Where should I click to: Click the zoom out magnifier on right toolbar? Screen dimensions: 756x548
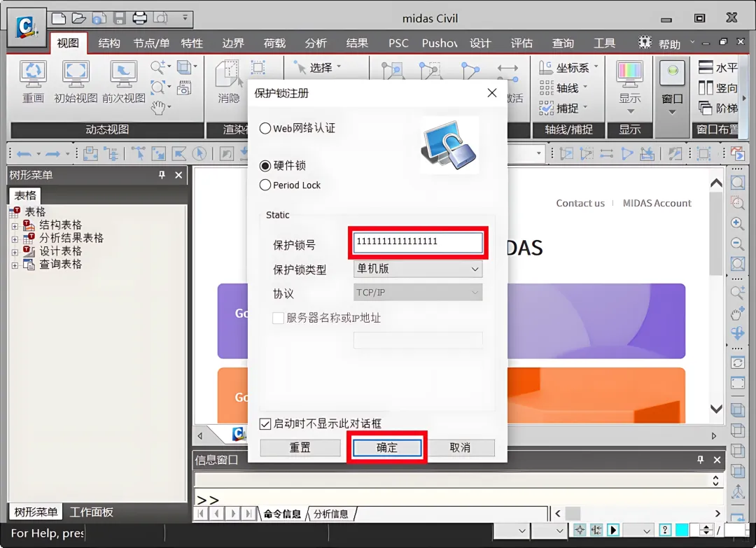737,244
